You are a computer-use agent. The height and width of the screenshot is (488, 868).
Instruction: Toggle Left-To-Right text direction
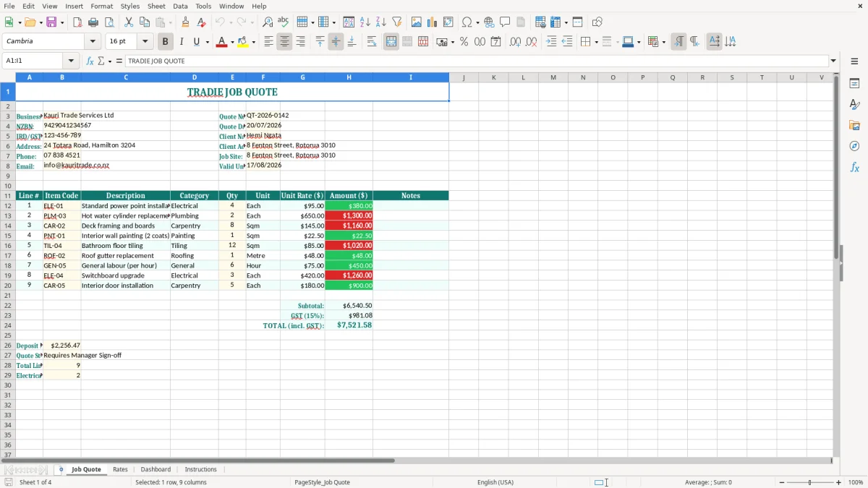pyautogui.click(x=678, y=42)
